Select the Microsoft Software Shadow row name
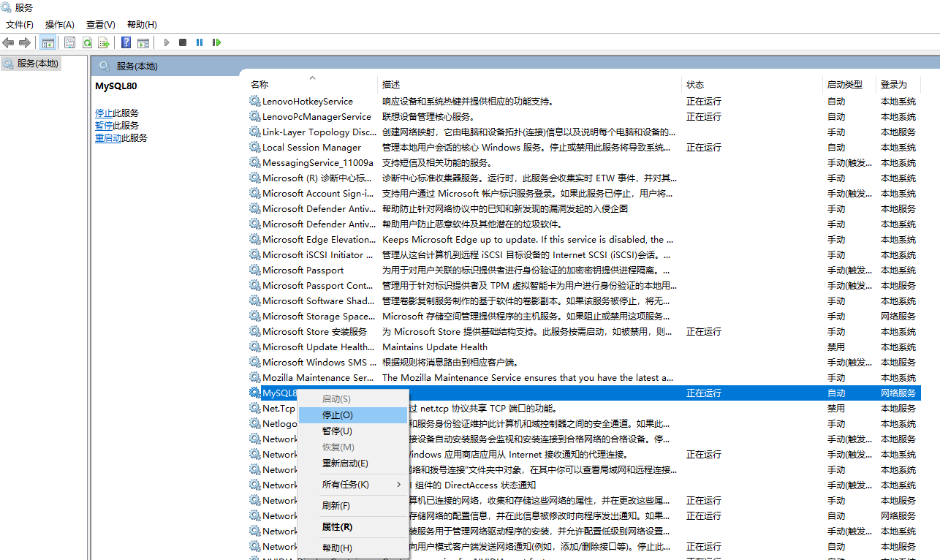Screen dimensions: 940x560 [318, 300]
